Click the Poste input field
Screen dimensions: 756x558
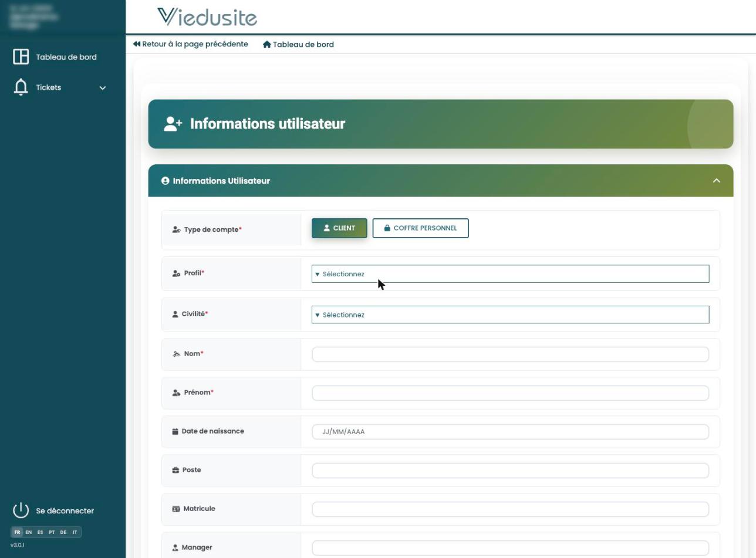coord(510,471)
